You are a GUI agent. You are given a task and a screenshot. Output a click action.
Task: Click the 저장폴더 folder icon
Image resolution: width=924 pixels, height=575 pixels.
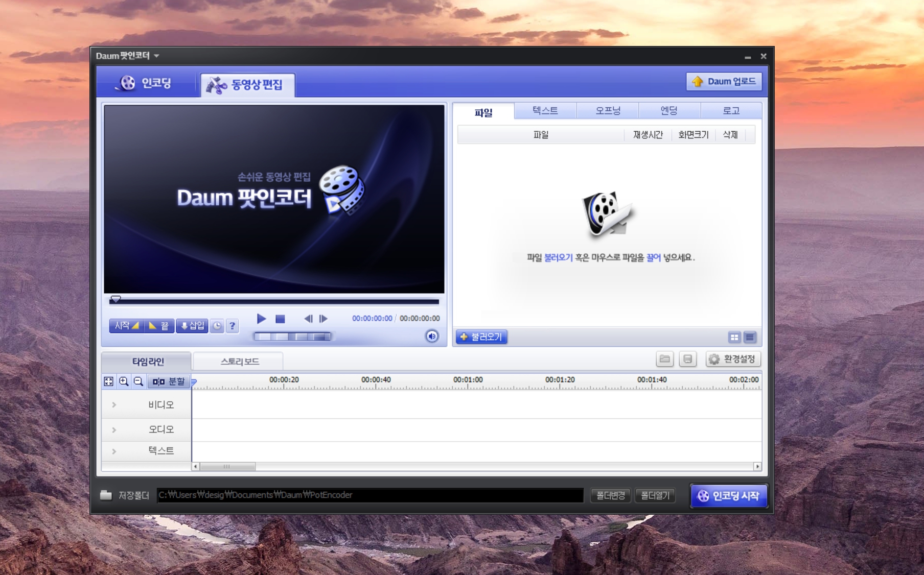point(106,495)
